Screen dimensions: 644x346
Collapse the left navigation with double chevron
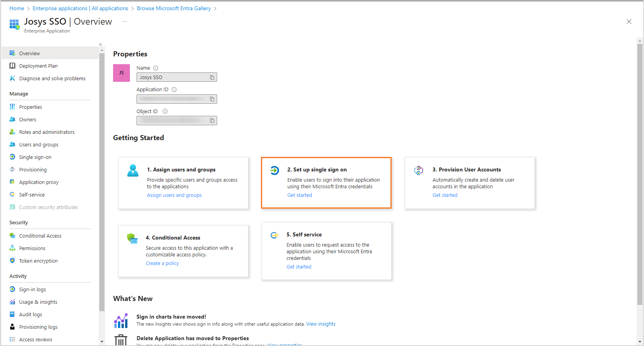(101, 45)
